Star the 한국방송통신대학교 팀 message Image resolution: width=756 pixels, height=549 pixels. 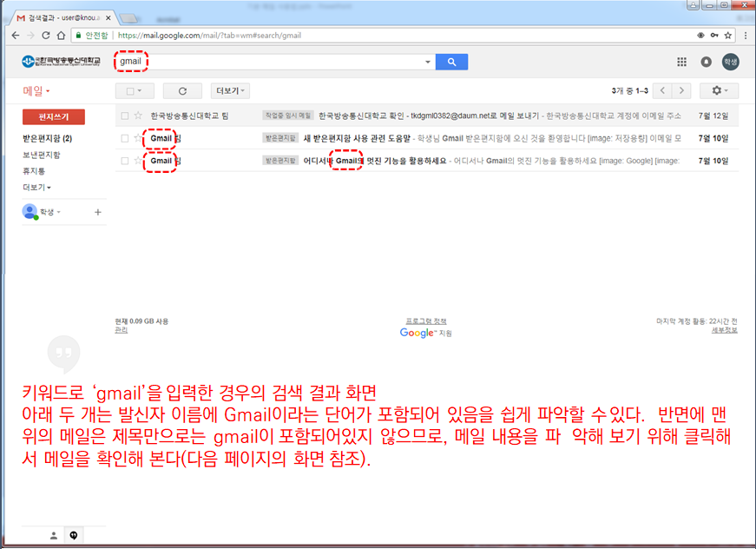(x=138, y=116)
